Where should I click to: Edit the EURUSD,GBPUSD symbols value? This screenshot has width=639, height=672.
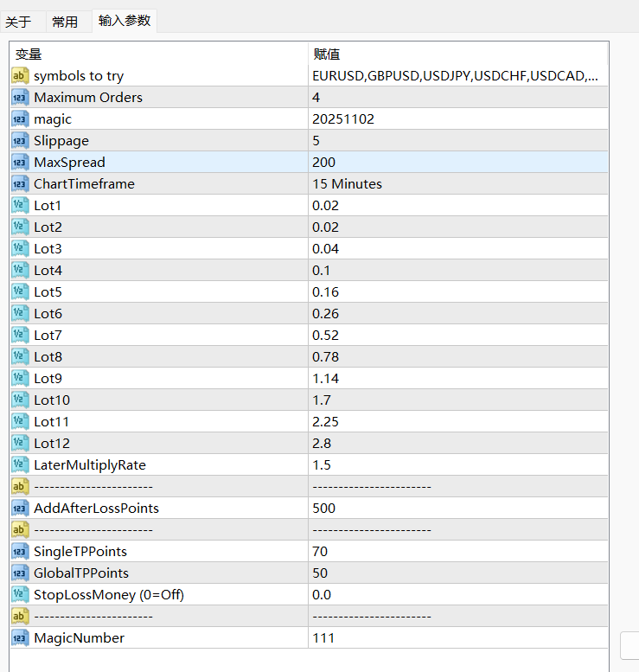(457, 76)
